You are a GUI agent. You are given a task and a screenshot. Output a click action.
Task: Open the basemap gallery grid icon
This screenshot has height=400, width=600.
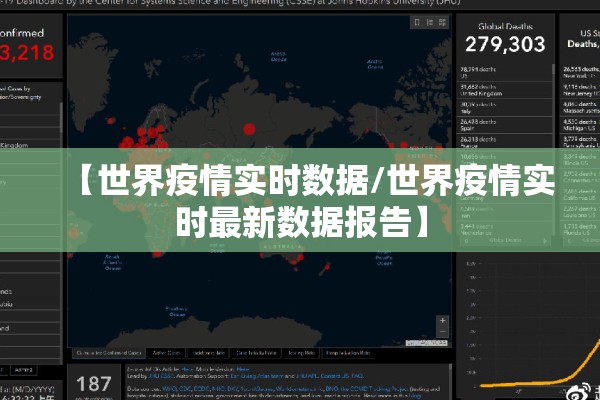[442, 23]
